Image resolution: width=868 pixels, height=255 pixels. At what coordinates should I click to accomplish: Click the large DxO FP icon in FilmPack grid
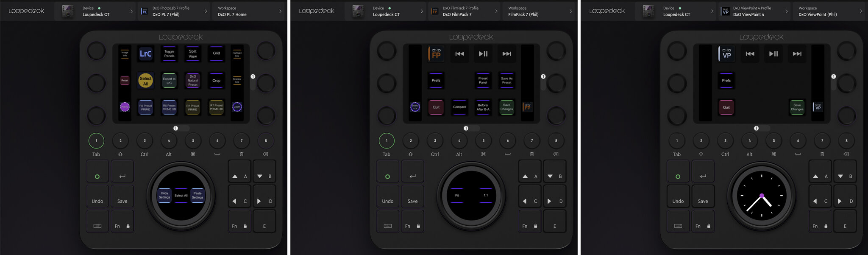(x=436, y=54)
